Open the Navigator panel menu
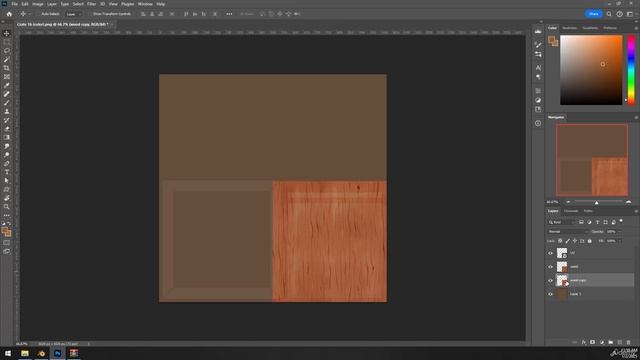This screenshot has height=360, width=640. [x=636, y=117]
